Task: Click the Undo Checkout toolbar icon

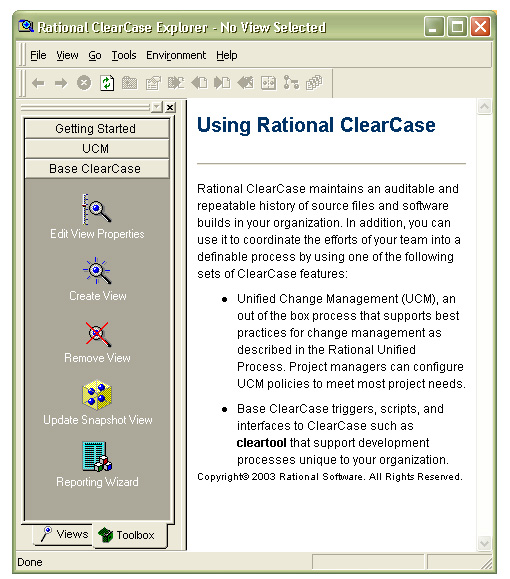Action: pyautogui.click(x=245, y=83)
